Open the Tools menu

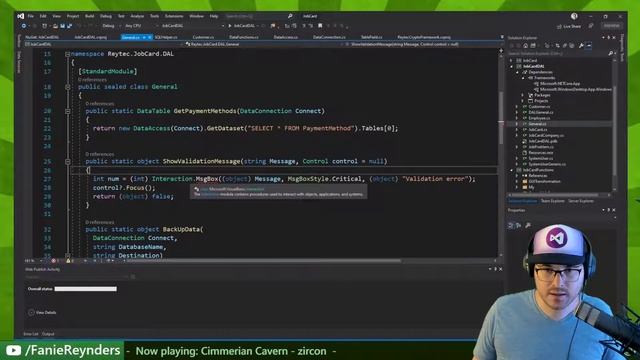154,16
